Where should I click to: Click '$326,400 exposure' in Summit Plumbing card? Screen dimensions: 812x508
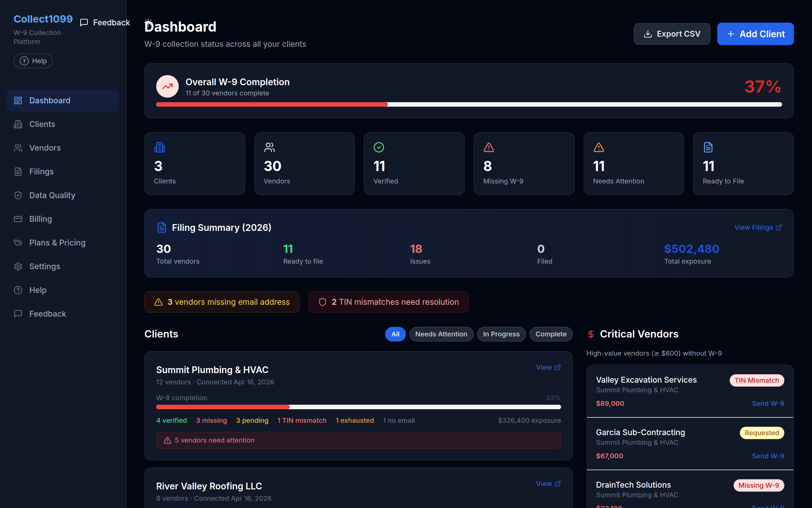coord(529,421)
